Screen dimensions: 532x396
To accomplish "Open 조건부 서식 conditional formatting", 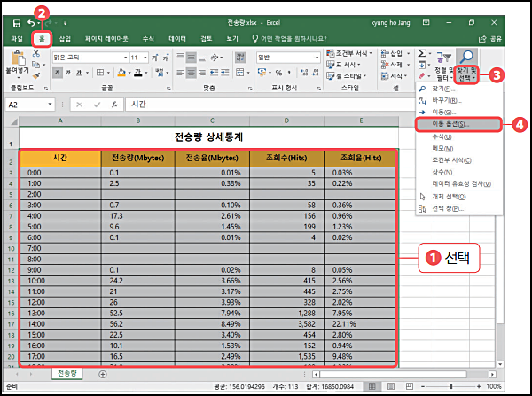I will [x=349, y=53].
